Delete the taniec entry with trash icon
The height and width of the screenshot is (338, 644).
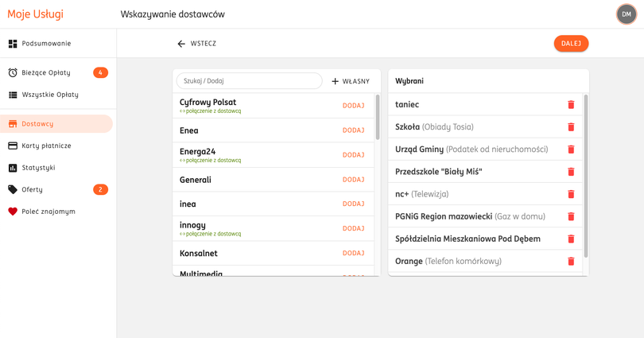(571, 105)
